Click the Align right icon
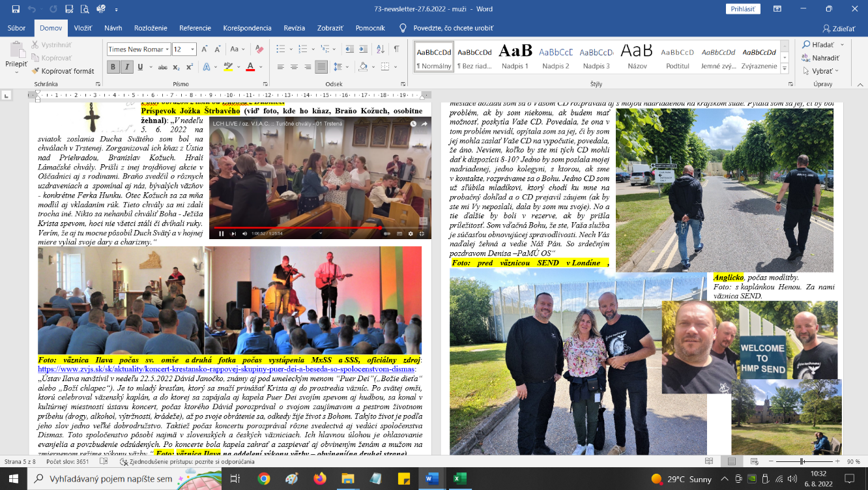Viewport: 868px width, 490px height. (x=308, y=67)
